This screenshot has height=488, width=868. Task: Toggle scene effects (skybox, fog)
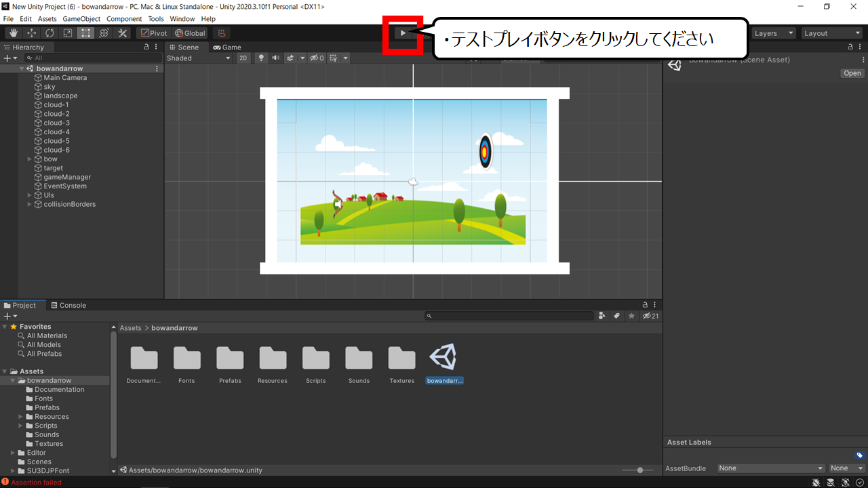click(x=290, y=58)
